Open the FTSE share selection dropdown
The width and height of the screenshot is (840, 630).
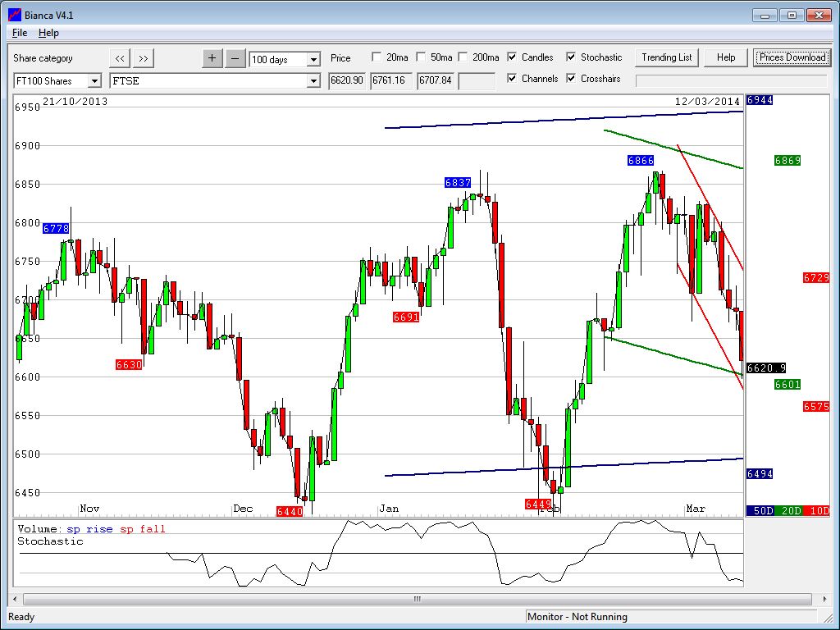(x=313, y=81)
